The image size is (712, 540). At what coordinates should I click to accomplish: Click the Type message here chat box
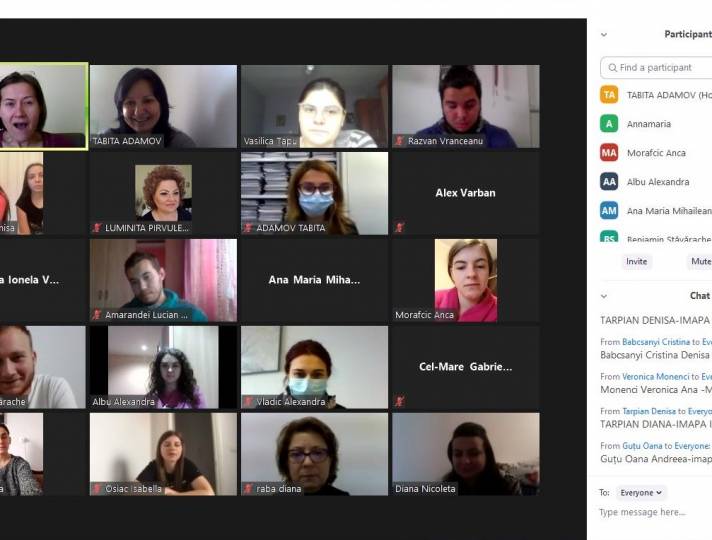[x=654, y=512]
